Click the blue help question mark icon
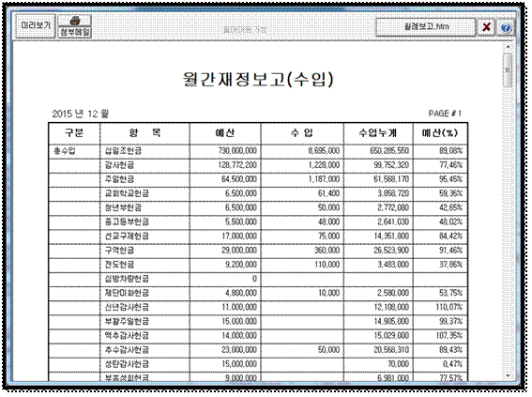Image resolution: width=532 pixels, height=397 pixels. pyautogui.click(x=506, y=27)
